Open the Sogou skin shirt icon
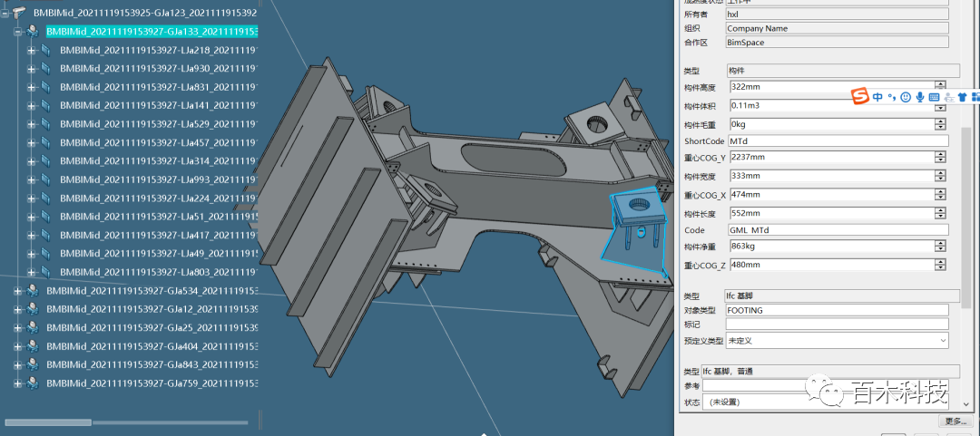980x436 pixels. pyautogui.click(x=962, y=97)
